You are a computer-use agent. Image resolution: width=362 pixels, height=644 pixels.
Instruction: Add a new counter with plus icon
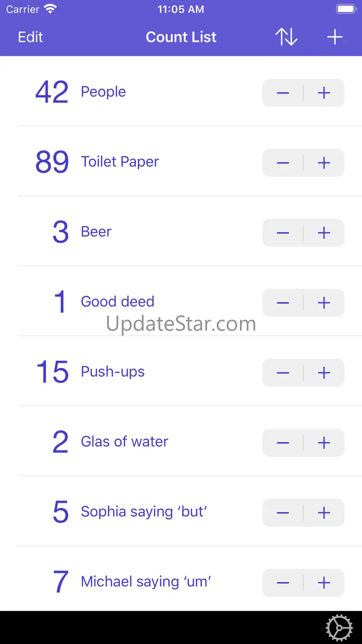click(x=335, y=37)
